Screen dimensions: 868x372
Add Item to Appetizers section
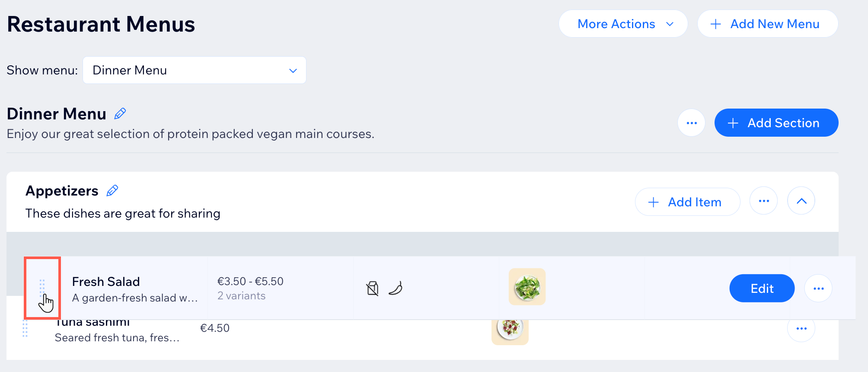[x=688, y=202]
